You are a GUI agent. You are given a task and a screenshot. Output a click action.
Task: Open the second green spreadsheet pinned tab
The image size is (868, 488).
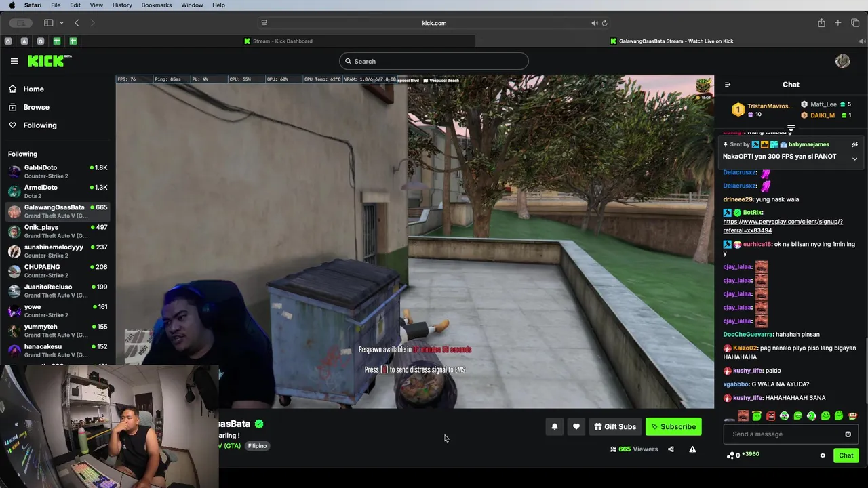point(73,41)
